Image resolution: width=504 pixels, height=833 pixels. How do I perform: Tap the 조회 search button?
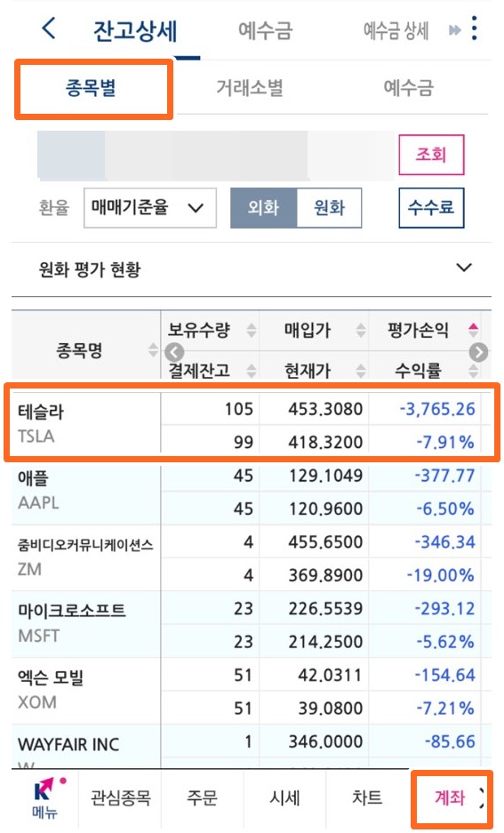[431, 155]
